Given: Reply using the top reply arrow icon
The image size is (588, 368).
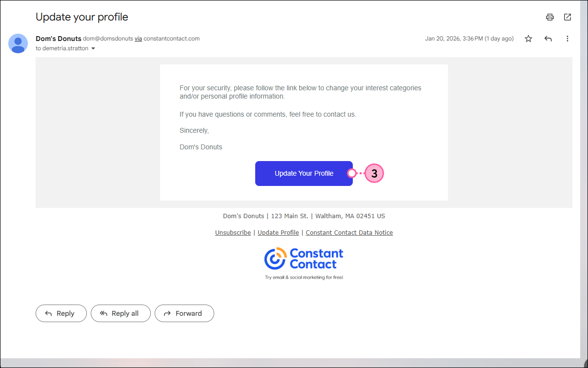Looking at the screenshot, I should click(x=548, y=39).
